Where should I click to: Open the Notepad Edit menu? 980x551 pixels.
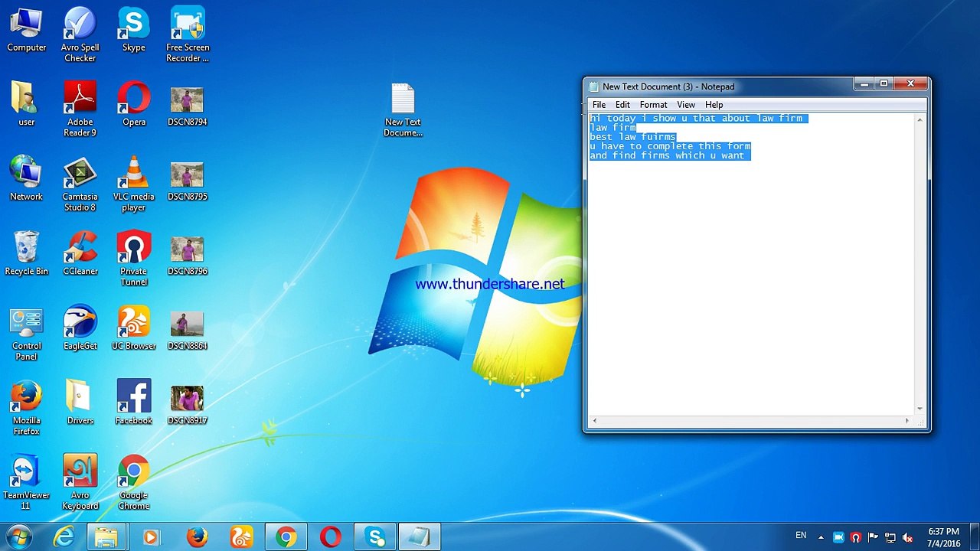[622, 105]
